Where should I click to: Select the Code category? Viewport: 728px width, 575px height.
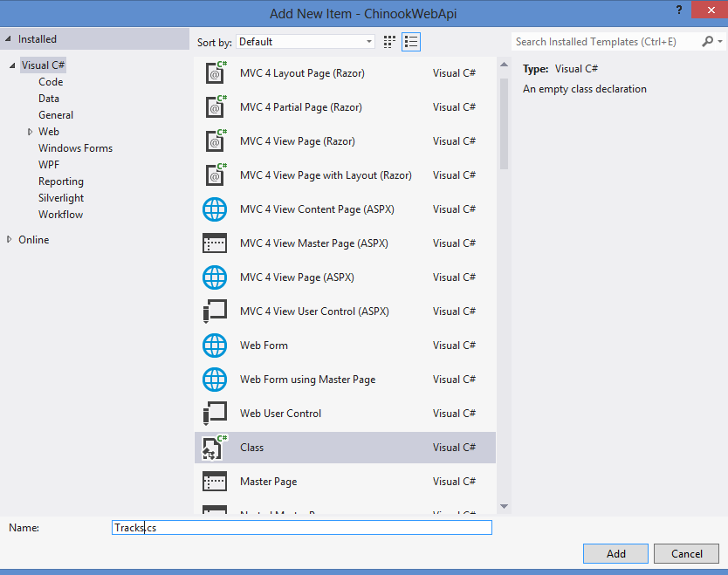51,82
